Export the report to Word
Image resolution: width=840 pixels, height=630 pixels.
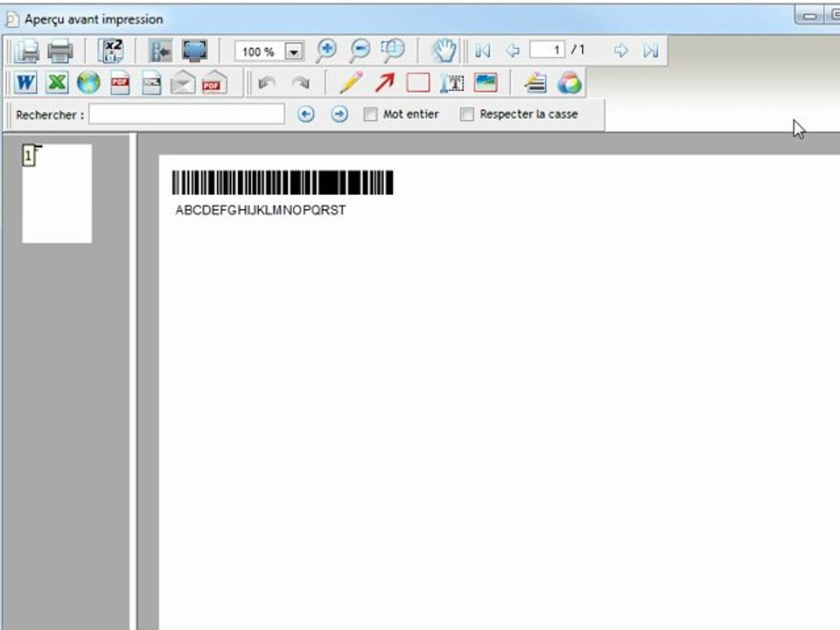pyautogui.click(x=25, y=83)
